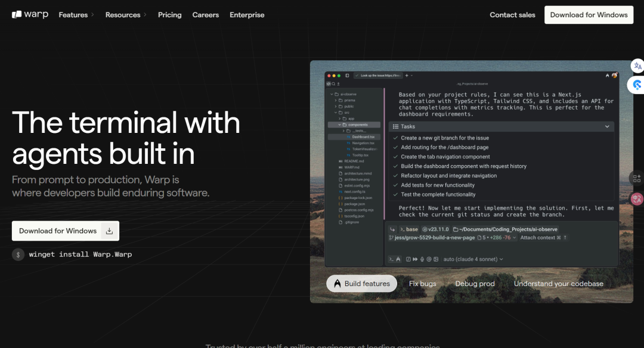Image resolution: width=644 pixels, height=348 pixels.
Task: Select the Debug prod tab
Action: coord(475,284)
